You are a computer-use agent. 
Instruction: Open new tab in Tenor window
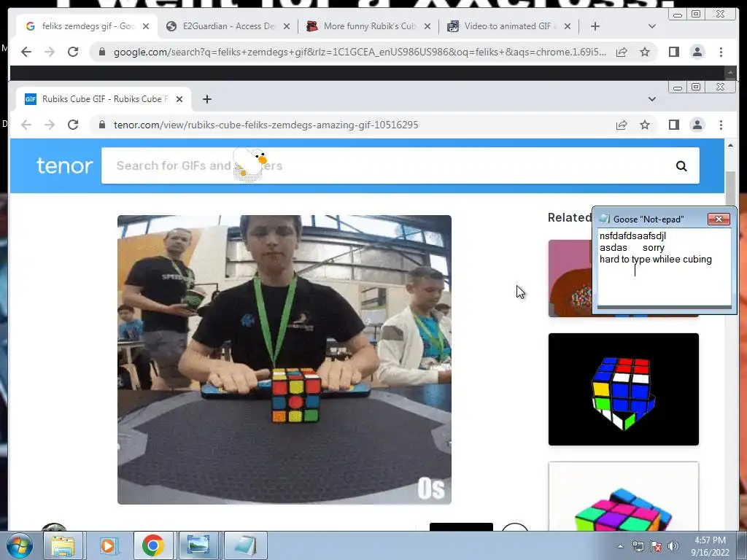(206, 99)
